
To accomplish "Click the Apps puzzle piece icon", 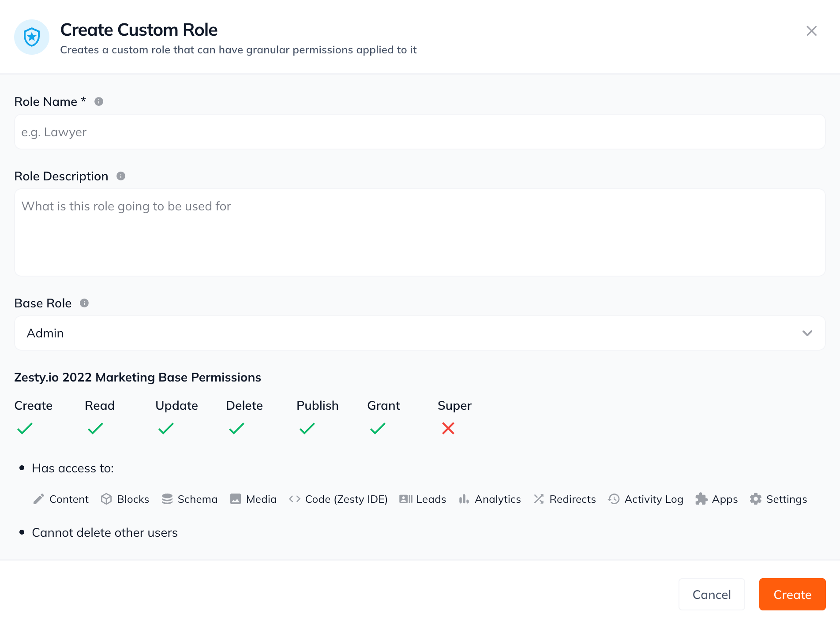I will point(701,499).
